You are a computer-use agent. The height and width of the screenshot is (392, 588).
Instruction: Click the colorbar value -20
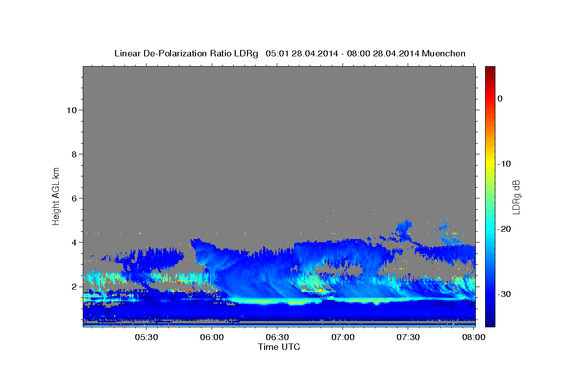pyautogui.click(x=504, y=229)
